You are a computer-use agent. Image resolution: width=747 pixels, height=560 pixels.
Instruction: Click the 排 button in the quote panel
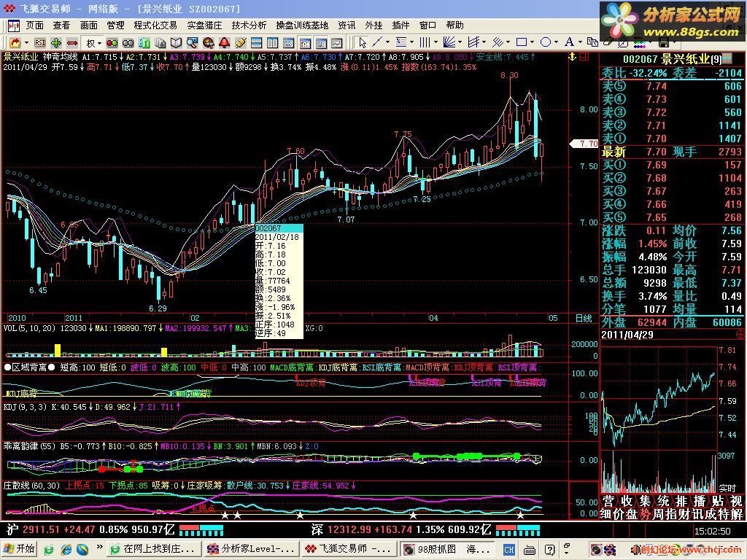(681, 501)
